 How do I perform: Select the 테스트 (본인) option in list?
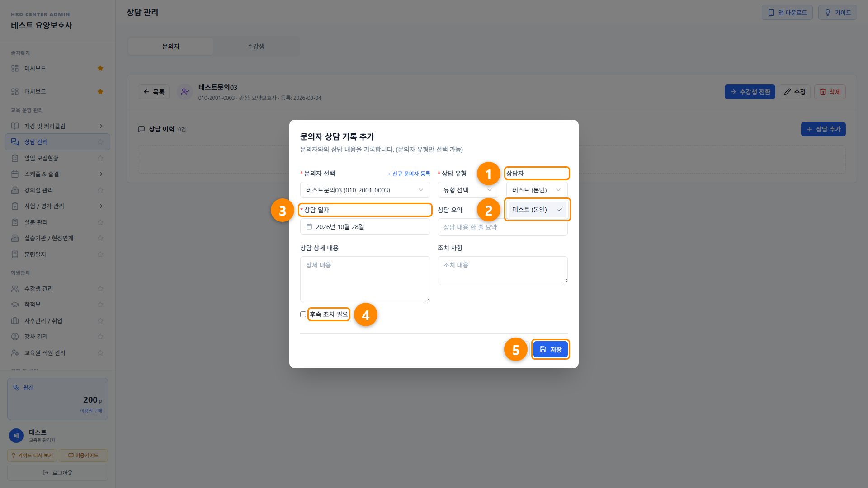(x=537, y=210)
